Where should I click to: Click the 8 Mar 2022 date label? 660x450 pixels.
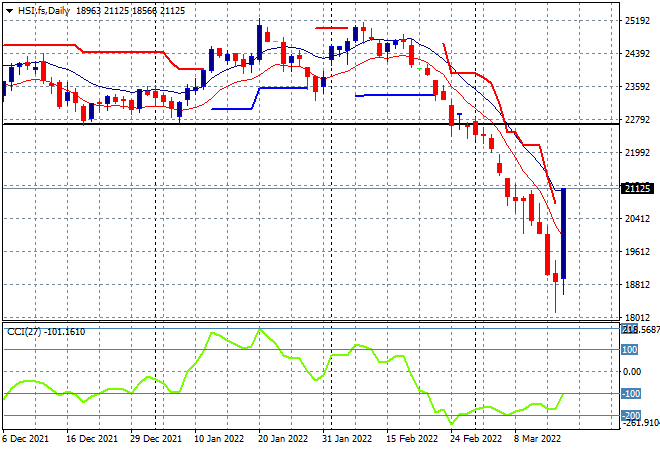click(x=537, y=439)
